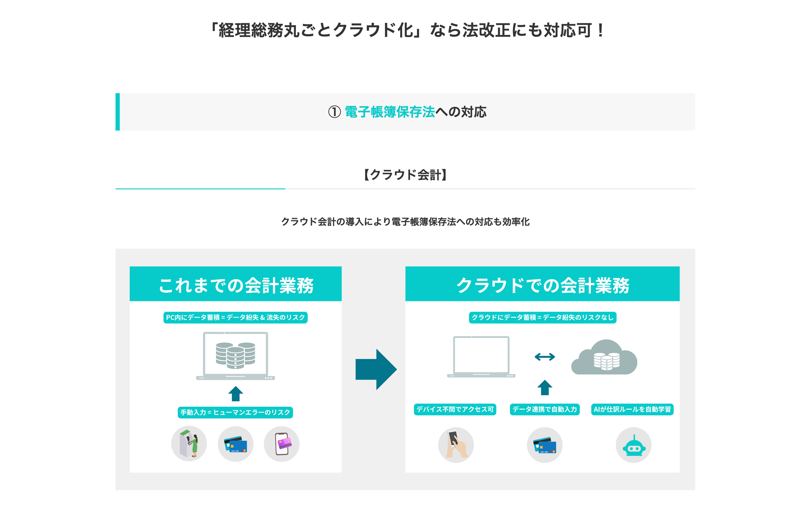812x530 pixels.
Task: Click the AIが仕訳ルールを自動学習 badge
Action: [634, 411]
